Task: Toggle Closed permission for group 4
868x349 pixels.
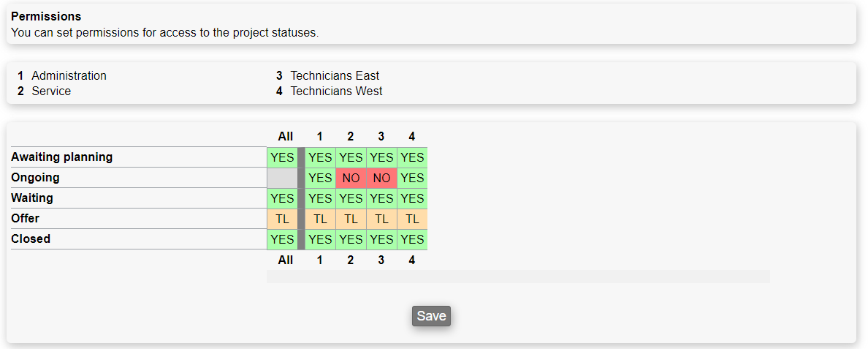Action: [412, 239]
